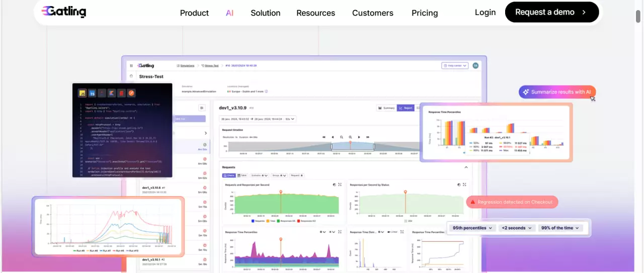Select the JS language icon
This screenshot has width=644, height=273.
click(82, 93)
